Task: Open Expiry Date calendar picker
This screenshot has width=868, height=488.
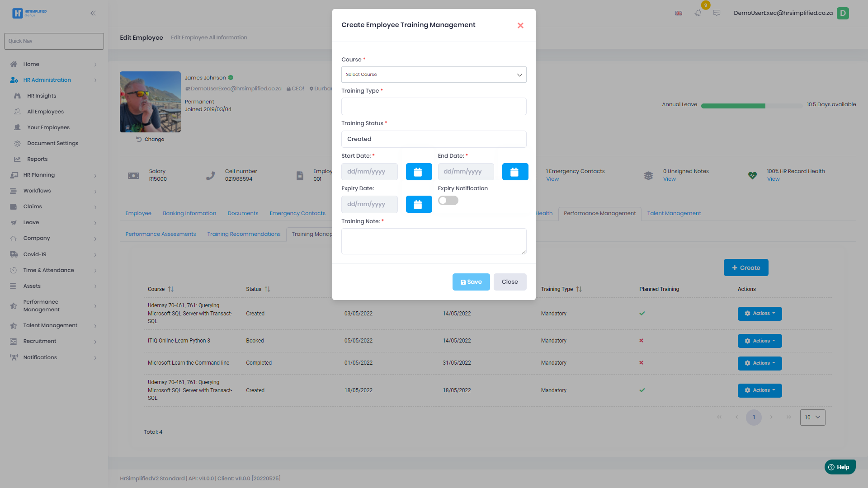Action: 419,204
